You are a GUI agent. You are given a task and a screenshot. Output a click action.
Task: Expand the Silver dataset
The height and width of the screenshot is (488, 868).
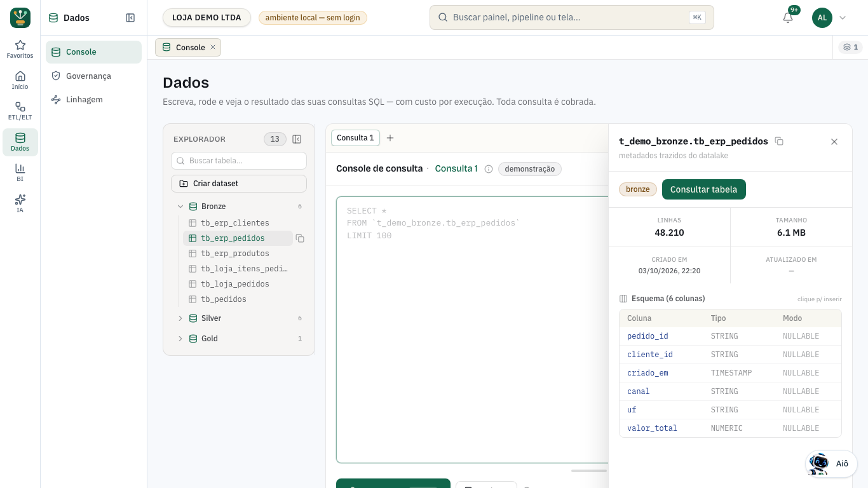tap(180, 318)
